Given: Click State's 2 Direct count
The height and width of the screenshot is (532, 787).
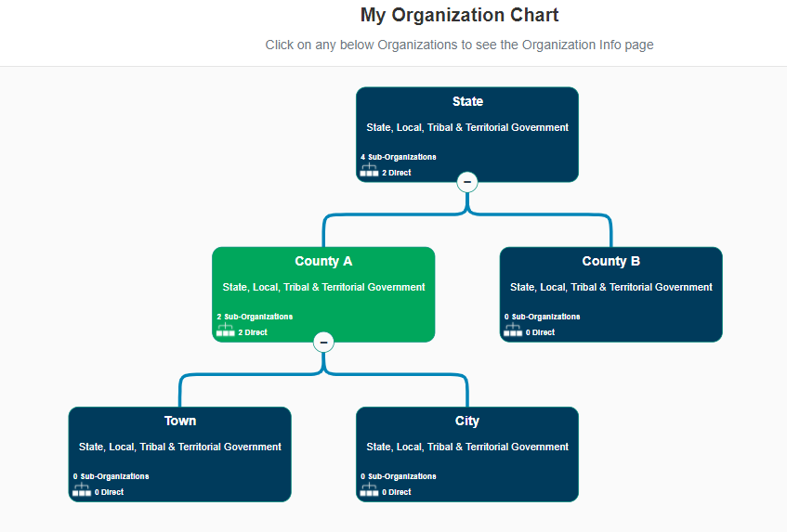Looking at the screenshot, I should click(396, 173).
